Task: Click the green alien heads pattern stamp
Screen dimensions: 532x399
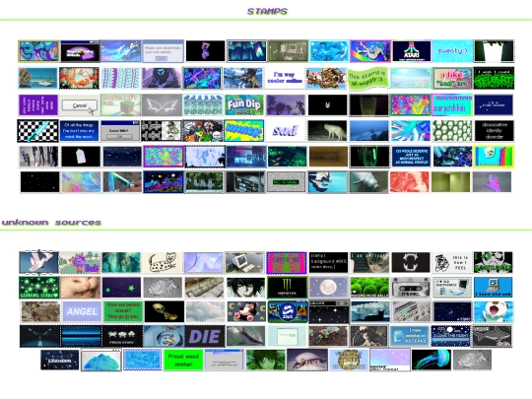Action: click(452, 131)
